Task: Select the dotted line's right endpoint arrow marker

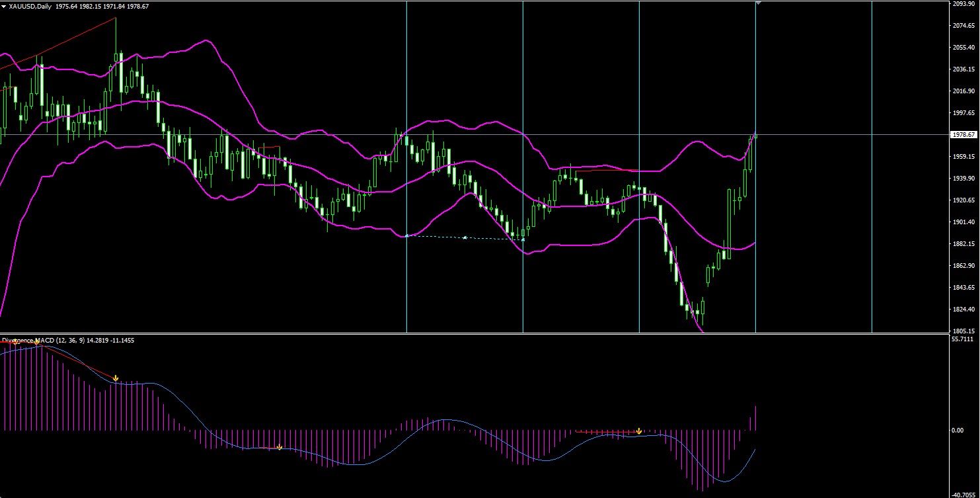Action: tap(523, 239)
